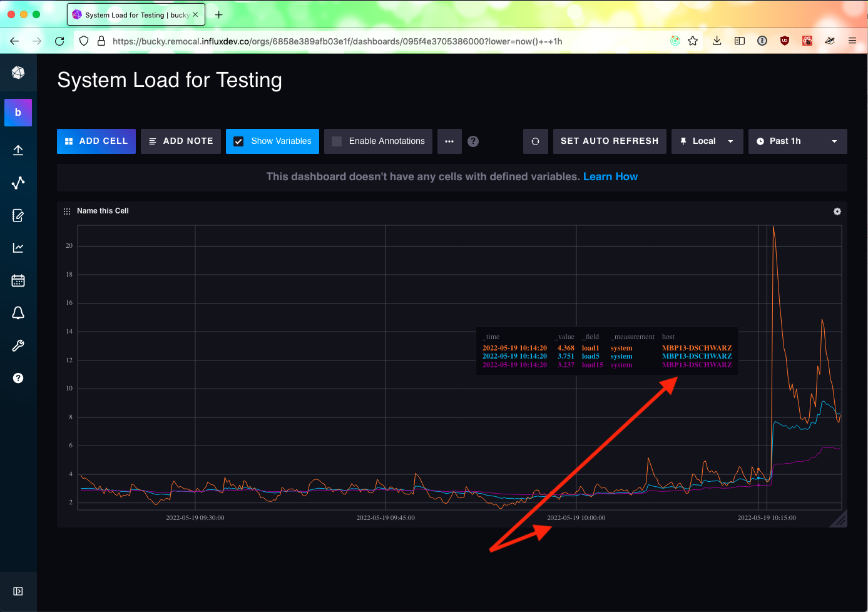Open Help question mark in sidebar
This screenshot has width=868, height=612.
point(18,378)
